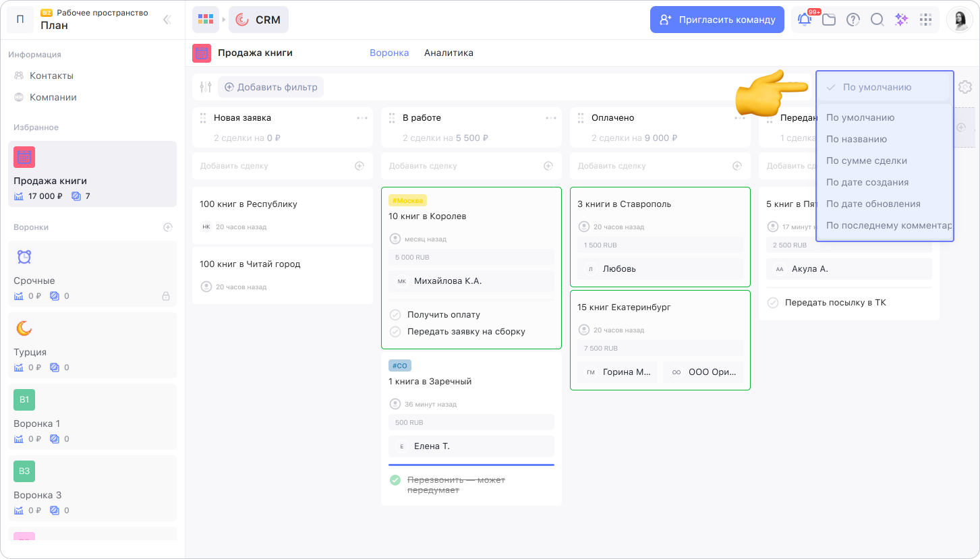Check off 'Передать заявку на сборку' task
Viewport: 980px width, 559px height.
click(395, 332)
